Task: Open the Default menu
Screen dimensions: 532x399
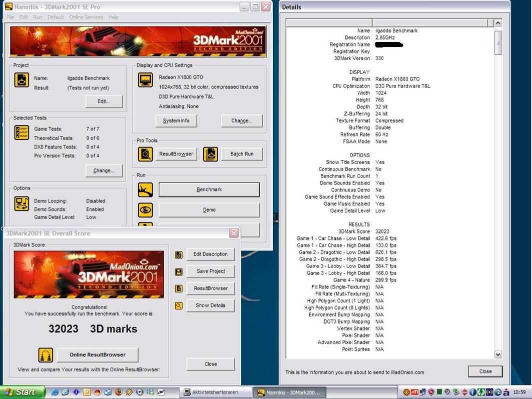Action: 56,17
